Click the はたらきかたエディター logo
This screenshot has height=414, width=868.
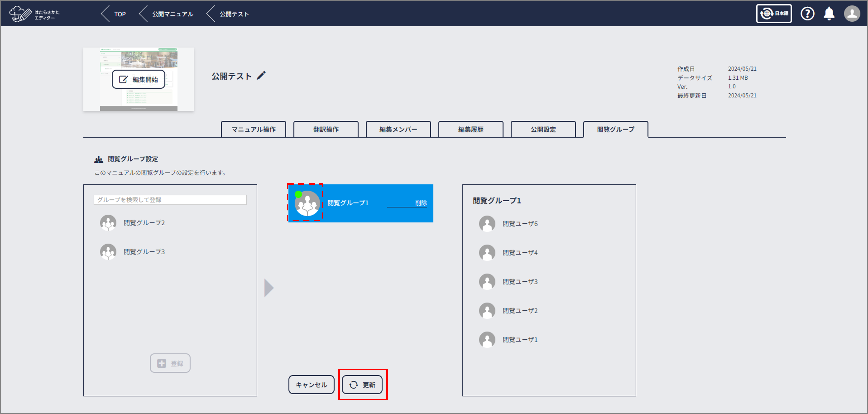tap(34, 14)
